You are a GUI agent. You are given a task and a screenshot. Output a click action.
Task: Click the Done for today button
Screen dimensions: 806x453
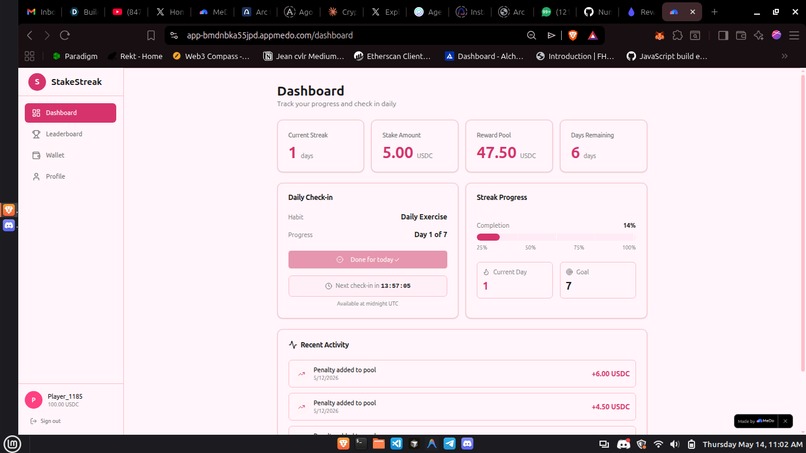click(368, 260)
